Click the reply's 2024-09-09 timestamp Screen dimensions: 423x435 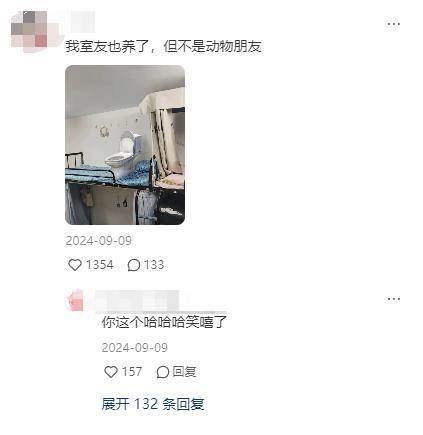(x=135, y=348)
